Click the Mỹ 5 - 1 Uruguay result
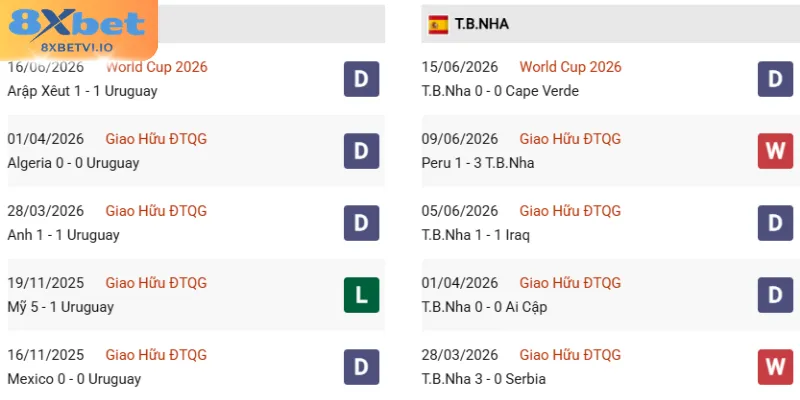This screenshot has width=800, height=400. click(x=61, y=307)
